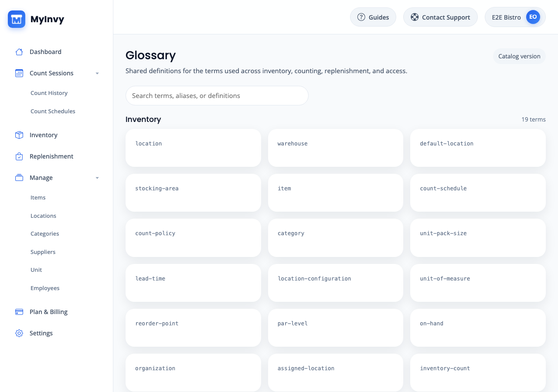558x392 pixels.
Task: Click the Catalog version badge
Action: tap(519, 56)
